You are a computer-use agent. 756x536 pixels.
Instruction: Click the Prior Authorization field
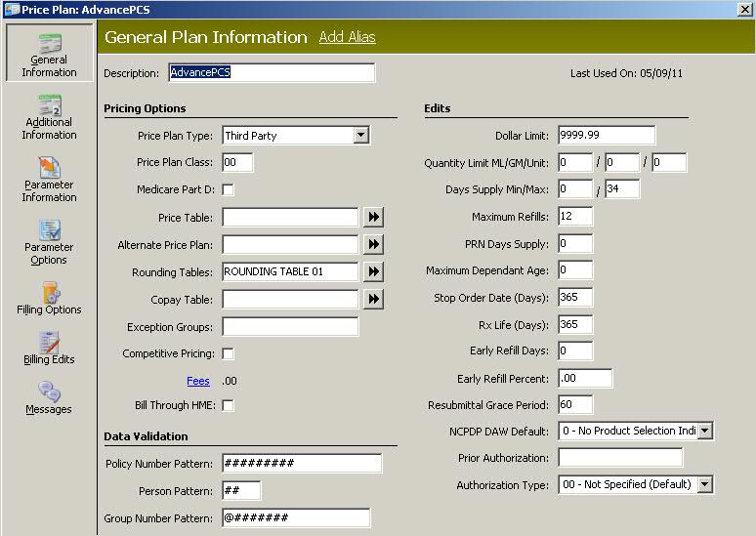[620, 458]
